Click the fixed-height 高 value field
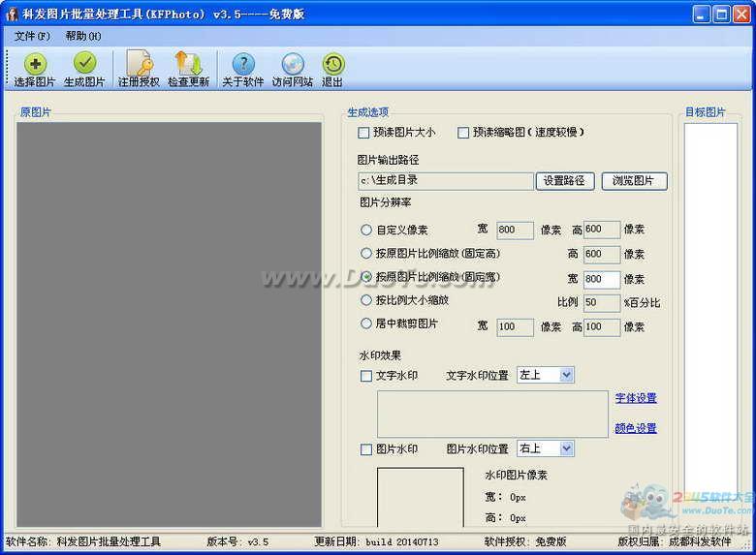 pyautogui.click(x=602, y=255)
